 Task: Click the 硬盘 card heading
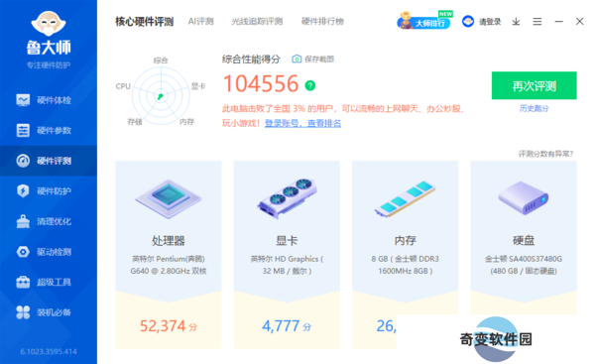coord(524,240)
